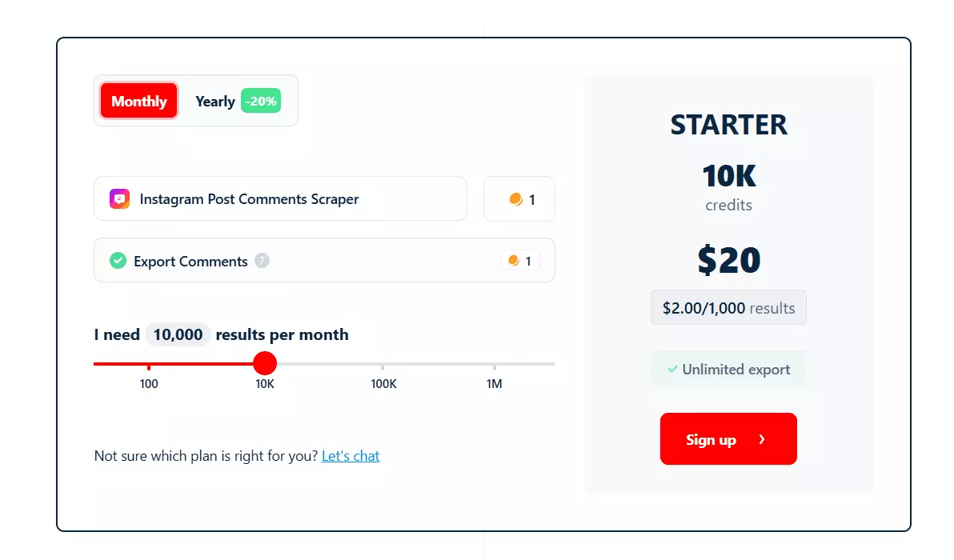Select Monthly billing
954x560 pixels.
(x=139, y=101)
